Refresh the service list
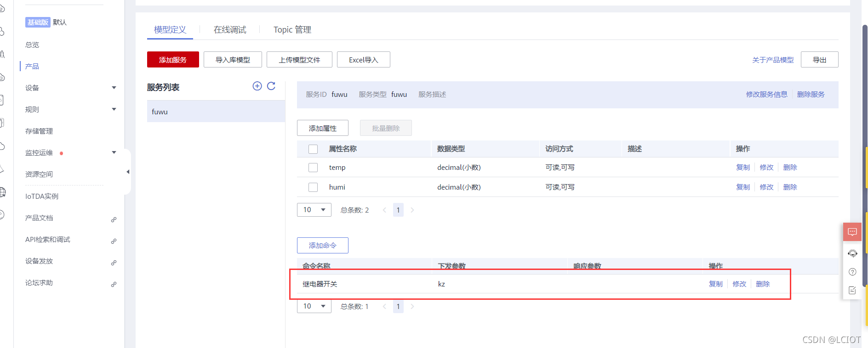Image resolution: width=868 pixels, height=348 pixels. [271, 86]
